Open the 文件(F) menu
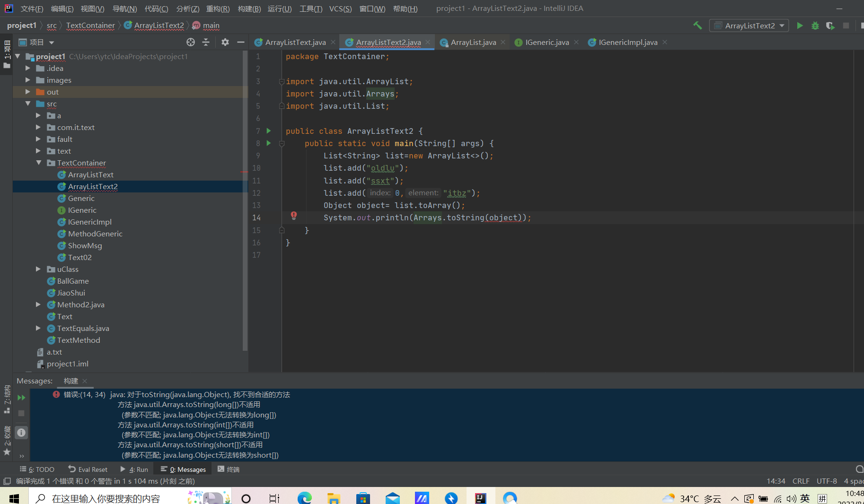The height and width of the screenshot is (504, 864). coord(32,9)
